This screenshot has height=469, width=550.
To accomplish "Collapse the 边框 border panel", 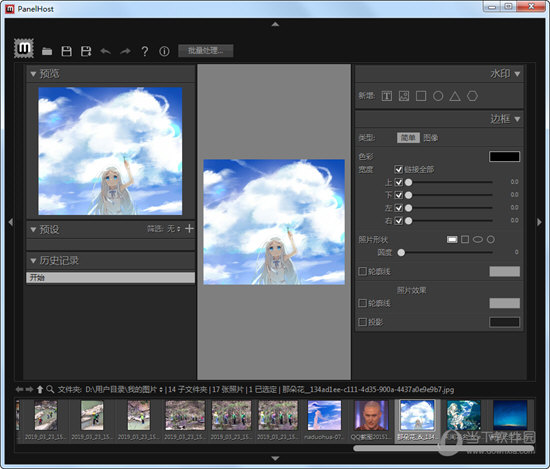I will coord(517,119).
